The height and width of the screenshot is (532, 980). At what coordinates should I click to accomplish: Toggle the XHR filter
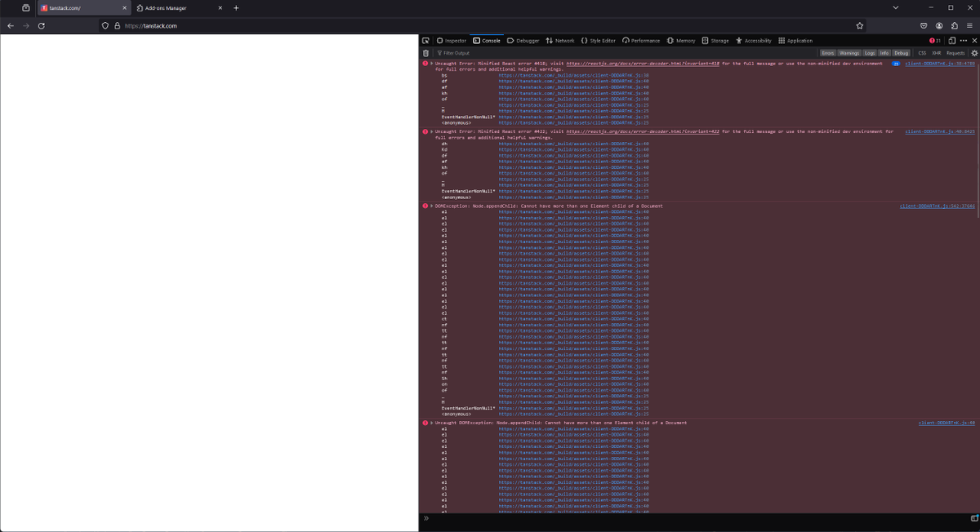pyautogui.click(x=937, y=53)
